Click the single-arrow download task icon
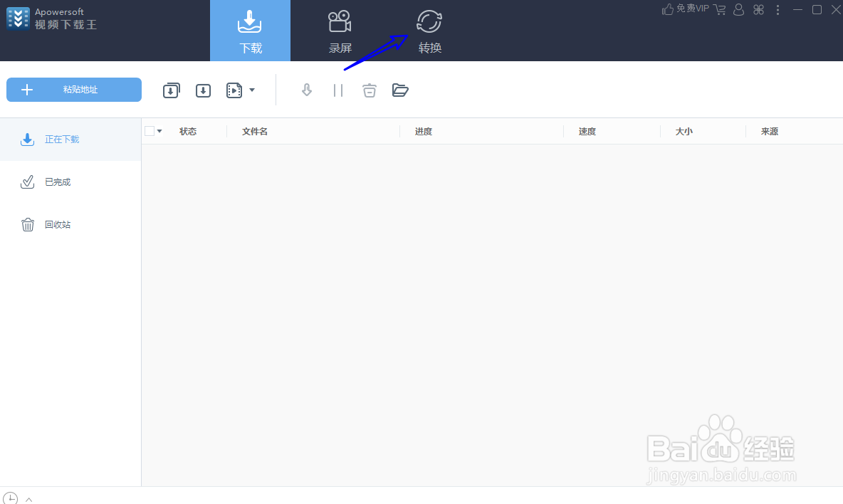Screen dimensions: 843x504 click(x=203, y=91)
